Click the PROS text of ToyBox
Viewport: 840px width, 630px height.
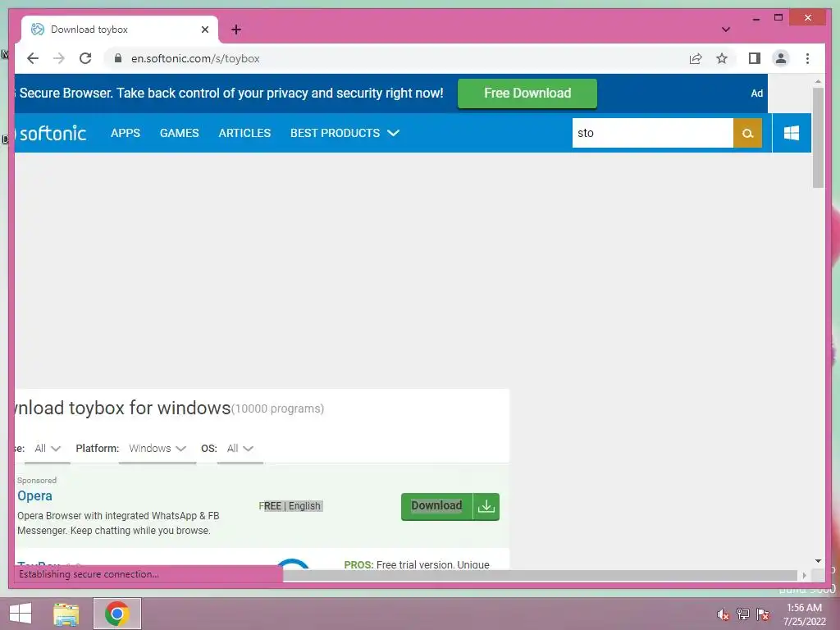pos(416,564)
